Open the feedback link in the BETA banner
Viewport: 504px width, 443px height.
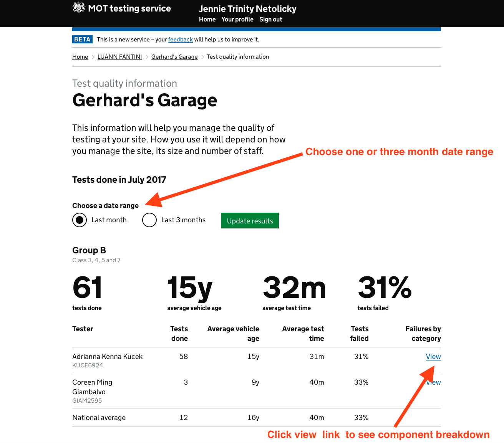tap(180, 39)
